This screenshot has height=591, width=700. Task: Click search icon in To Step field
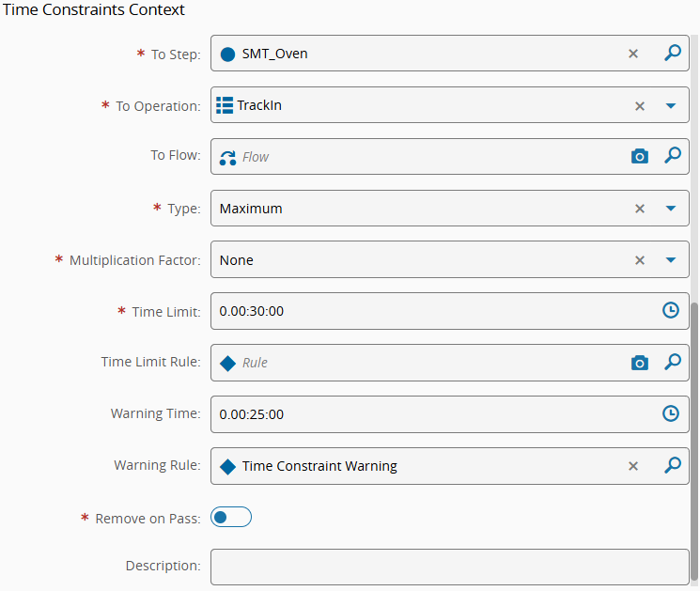(x=672, y=54)
